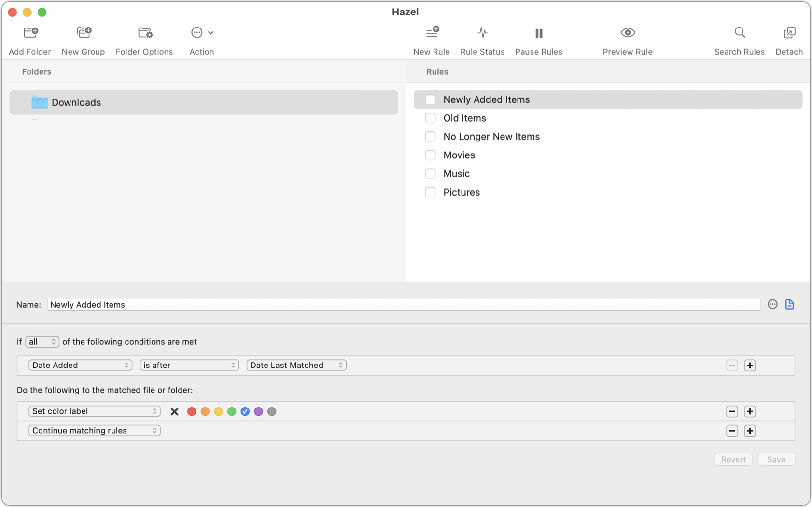The image size is (812, 507).
Task: Click the blue notes document icon
Action: pyautogui.click(x=789, y=304)
